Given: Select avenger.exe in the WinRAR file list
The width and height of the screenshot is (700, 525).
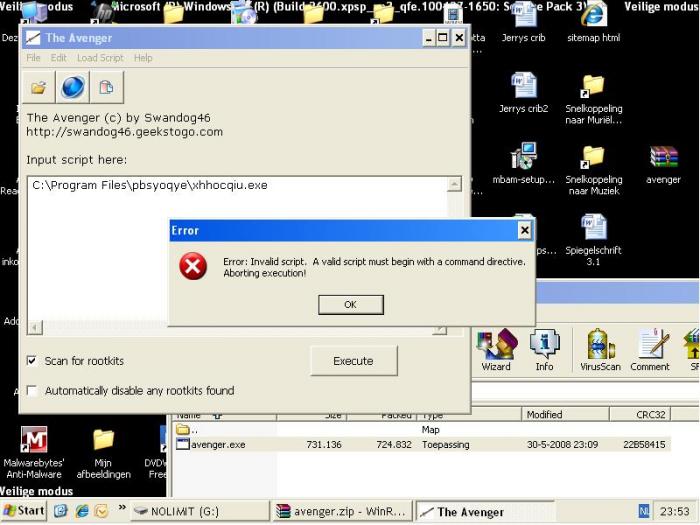Looking at the screenshot, I should 423,445.
